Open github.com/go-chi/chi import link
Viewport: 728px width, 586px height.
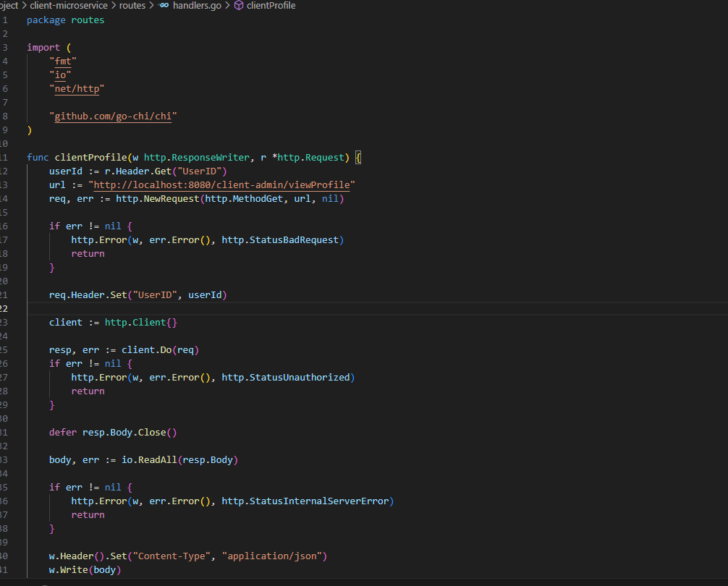point(113,116)
